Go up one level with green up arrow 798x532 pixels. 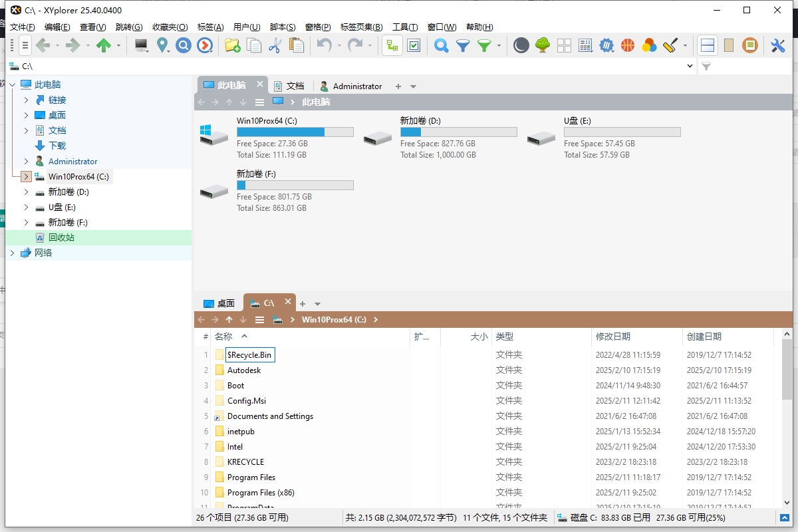pos(104,45)
